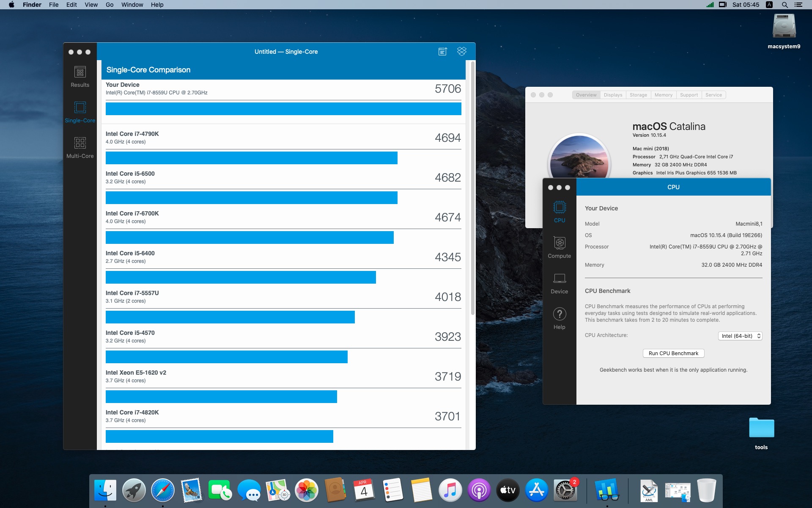Show the Device information panel

tap(559, 283)
